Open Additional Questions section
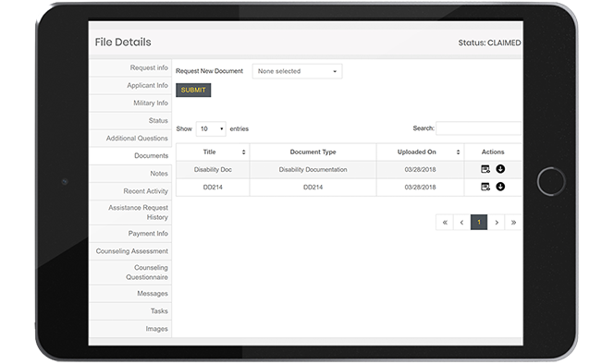Viewport: 614px width, 364px height. 130,139
